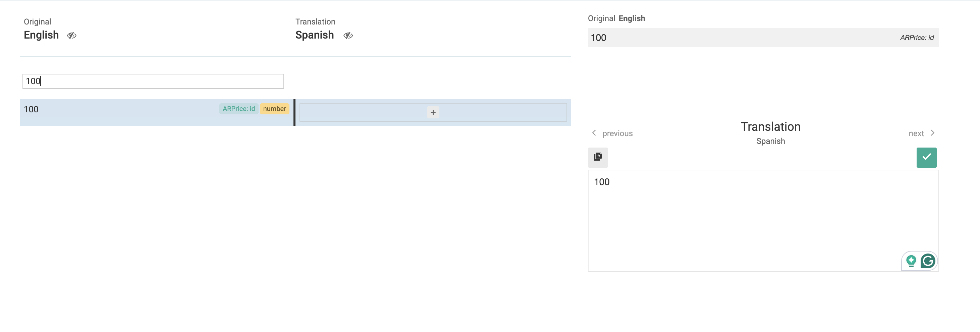The image size is (980, 332).
Task: Click the Spanish translation text area
Action: (x=763, y=221)
